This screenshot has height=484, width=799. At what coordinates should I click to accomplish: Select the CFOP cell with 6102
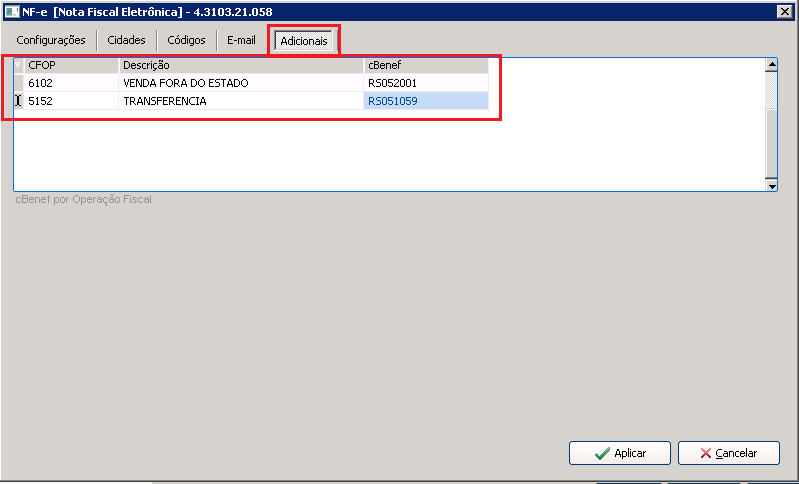[71, 83]
